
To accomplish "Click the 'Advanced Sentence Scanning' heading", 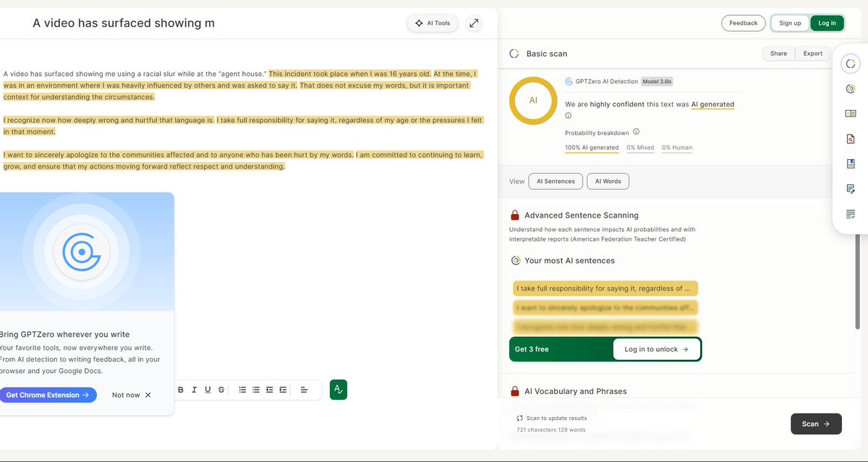I will (582, 215).
